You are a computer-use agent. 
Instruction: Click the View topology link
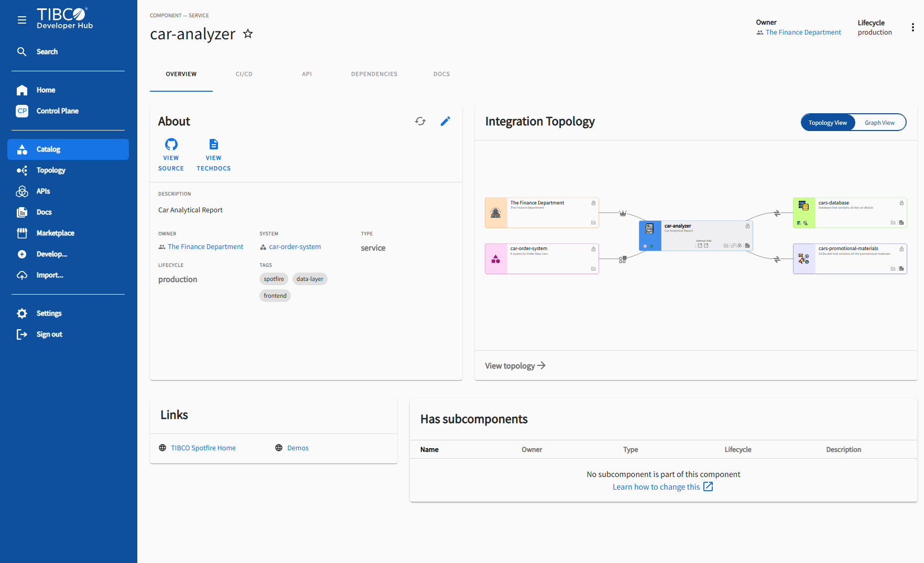point(515,366)
